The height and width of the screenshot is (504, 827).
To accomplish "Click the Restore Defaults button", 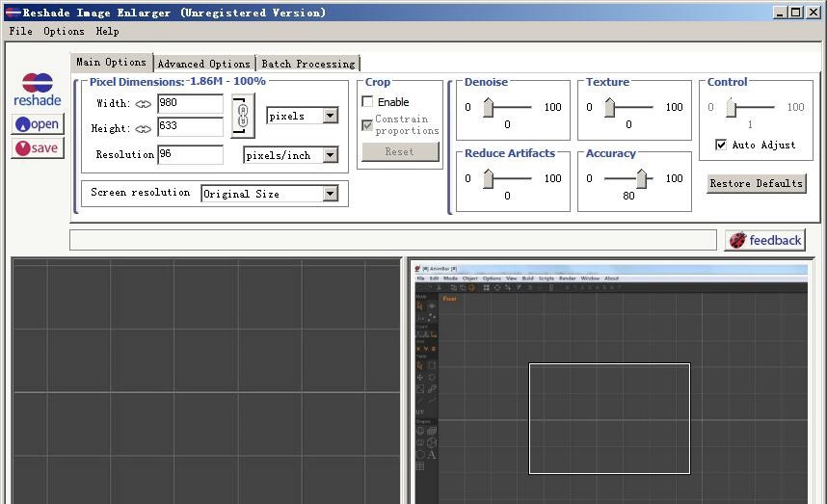I will 757,183.
